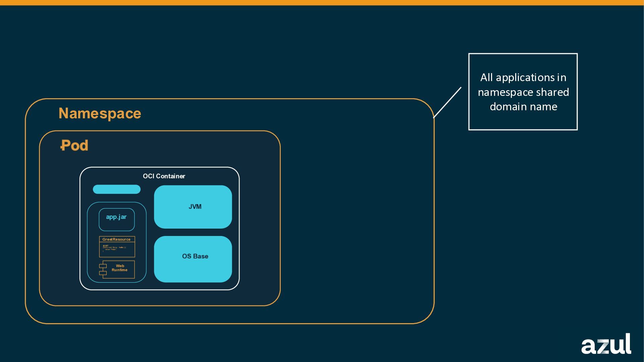Viewport: 644px width, 362px height.
Task: Select the blank cyan pill bar
Action: pos(116,189)
